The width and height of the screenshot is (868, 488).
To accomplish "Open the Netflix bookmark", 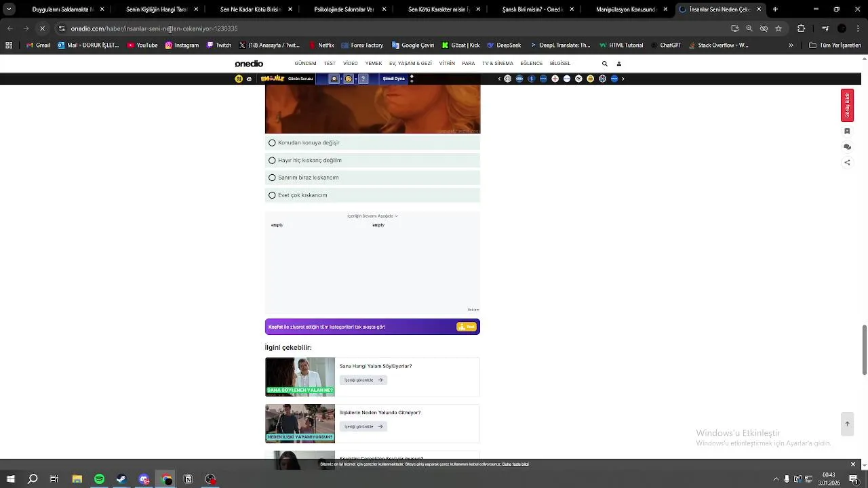I will point(321,45).
